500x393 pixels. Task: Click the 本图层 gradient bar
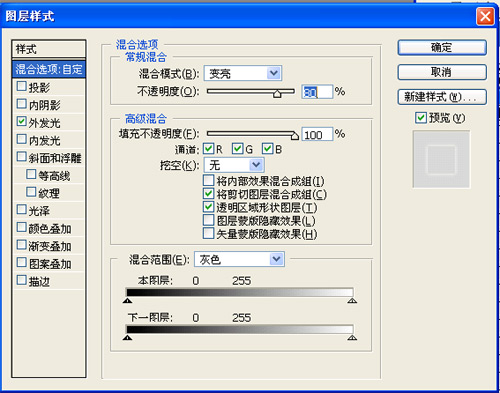(x=240, y=292)
